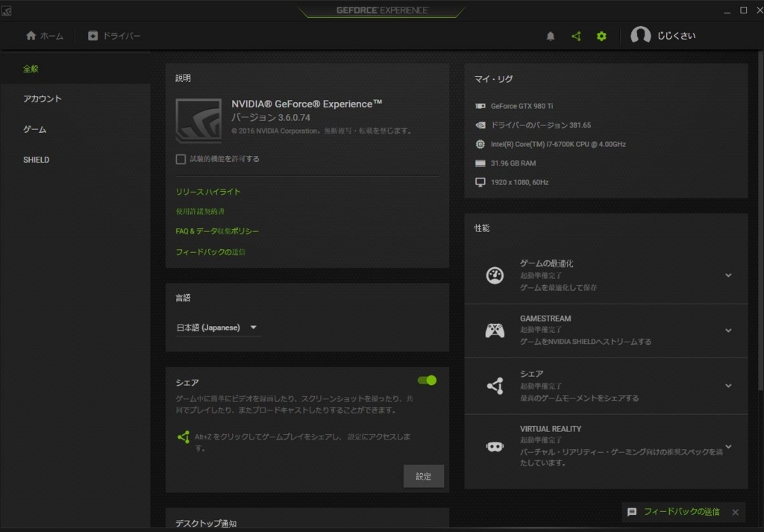Click the Intel Core i7-6700K CPU text
This screenshot has width=764, height=532.
click(x=558, y=144)
